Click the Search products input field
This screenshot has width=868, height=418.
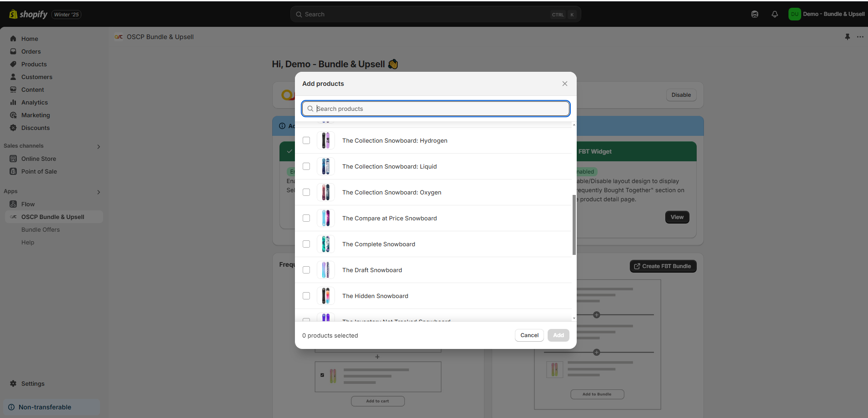[435, 109]
